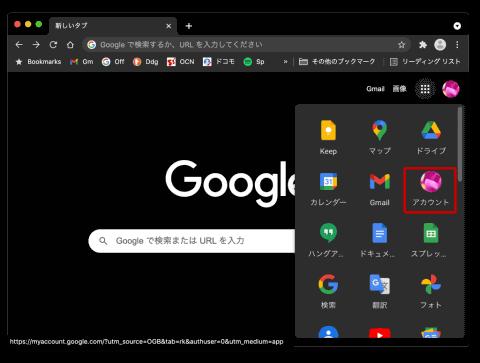Open Google Calendar (カレンダー) app
Screen dimensions: 480x363
[x=328, y=189]
